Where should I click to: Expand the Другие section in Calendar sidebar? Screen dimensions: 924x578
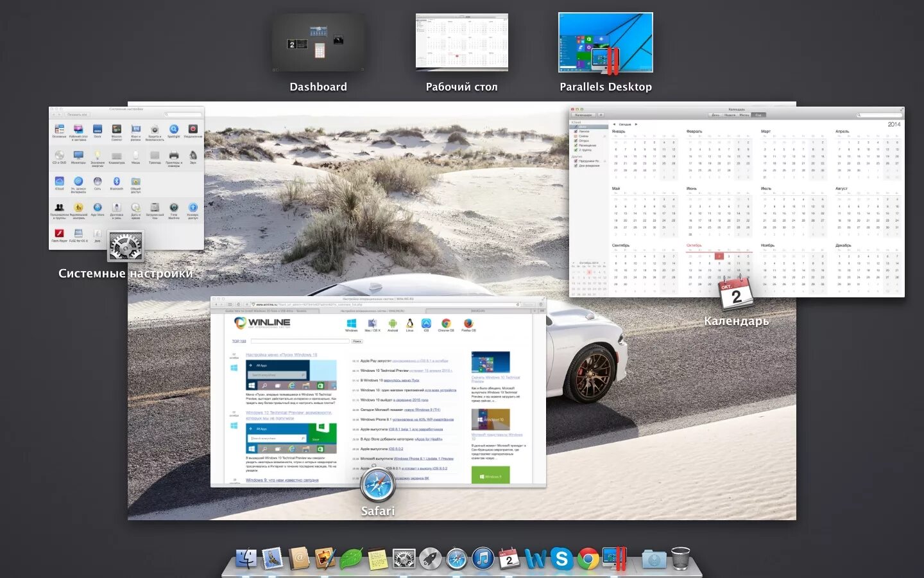[576, 155]
